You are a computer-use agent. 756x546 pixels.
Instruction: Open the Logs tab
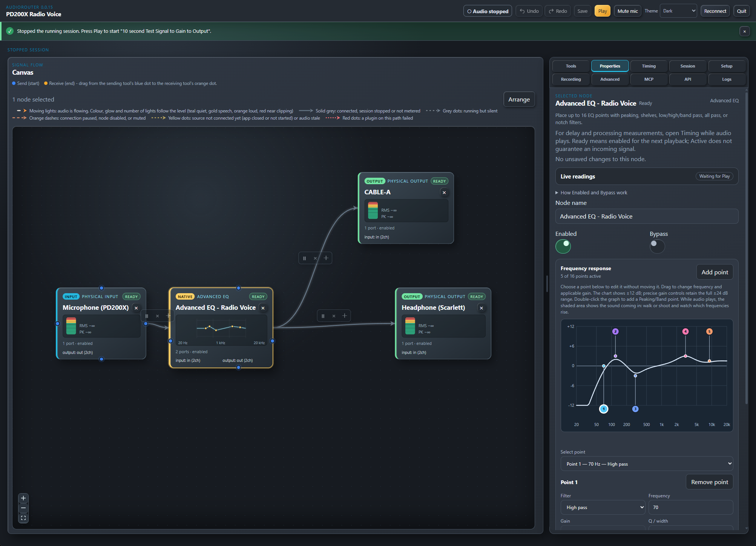(x=727, y=79)
